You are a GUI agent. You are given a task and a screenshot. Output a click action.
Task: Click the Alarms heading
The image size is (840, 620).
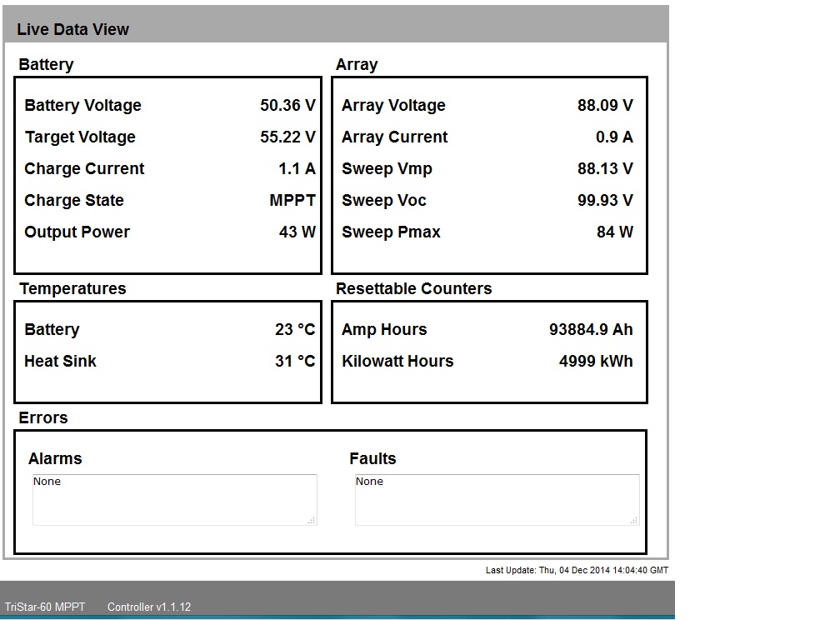tap(55, 458)
